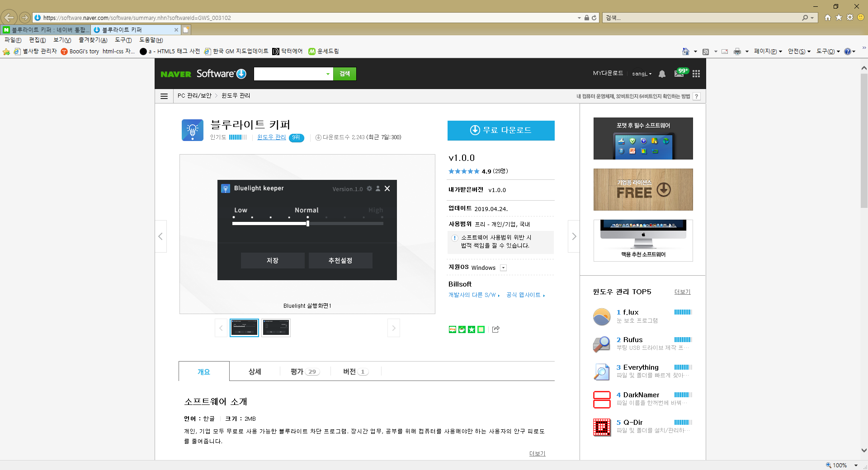Click 더보기 link next to TOP5
Screen dimensions: 868x470
682,292
